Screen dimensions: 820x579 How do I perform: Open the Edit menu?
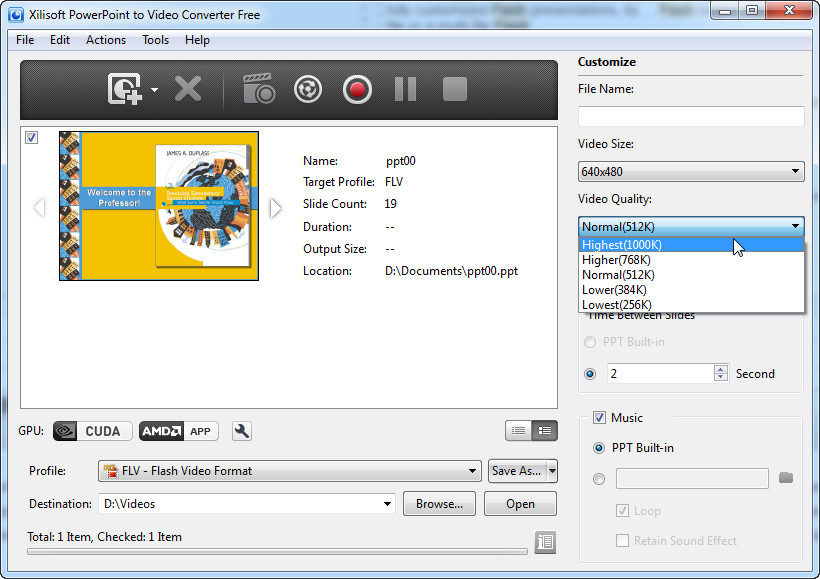[x=60, y=40]
